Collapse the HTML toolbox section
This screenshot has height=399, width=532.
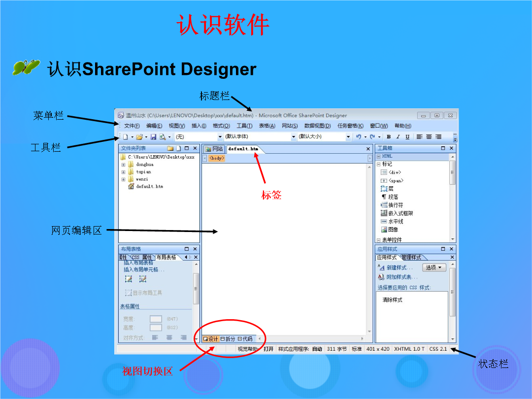tap(379, 157)
